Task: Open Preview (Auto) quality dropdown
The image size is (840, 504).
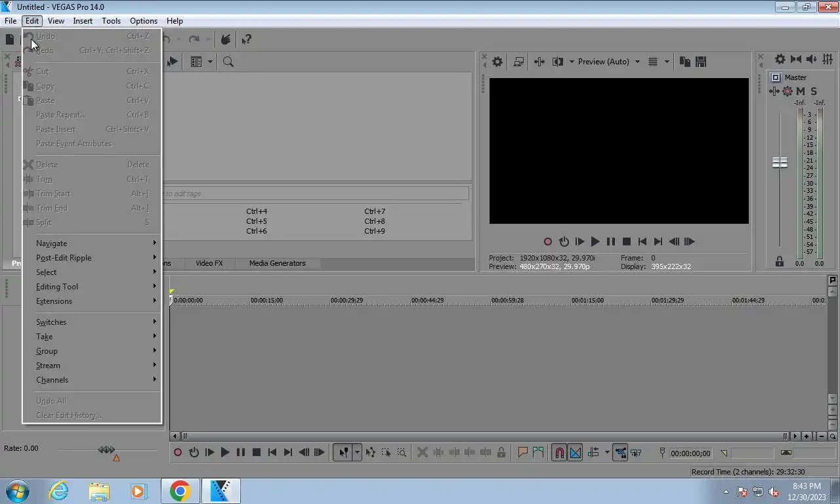Action: point(608,62)
